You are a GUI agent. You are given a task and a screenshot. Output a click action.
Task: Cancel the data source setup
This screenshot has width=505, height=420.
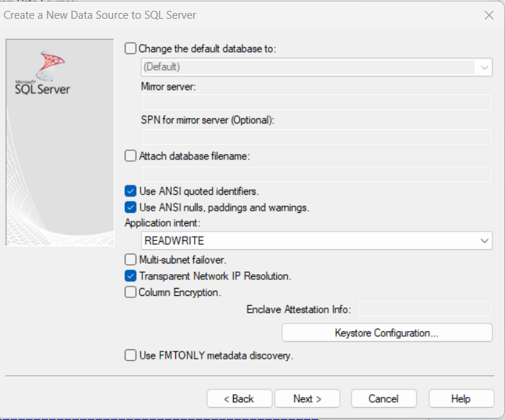pos(384,398)
